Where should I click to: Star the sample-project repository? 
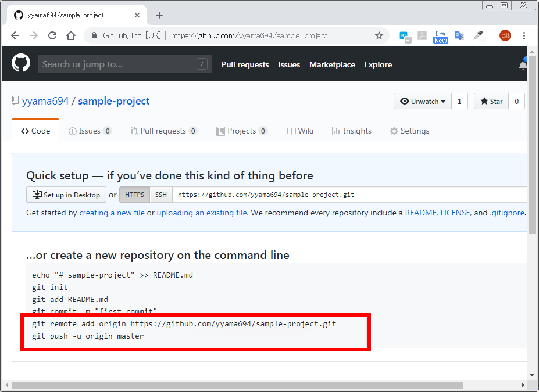491,101
